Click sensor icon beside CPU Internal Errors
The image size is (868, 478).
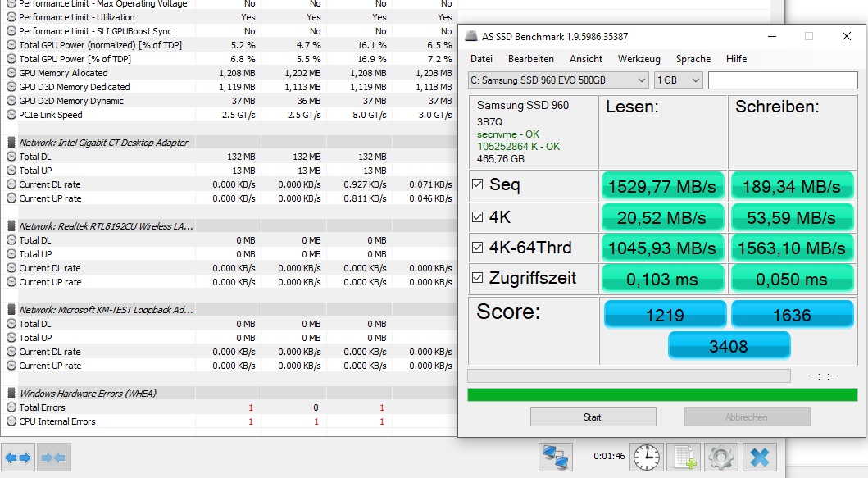coord(11,421)
